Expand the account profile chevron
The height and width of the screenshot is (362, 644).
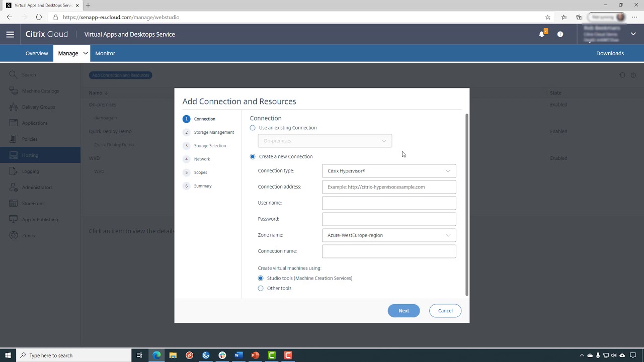coord(633,34)
